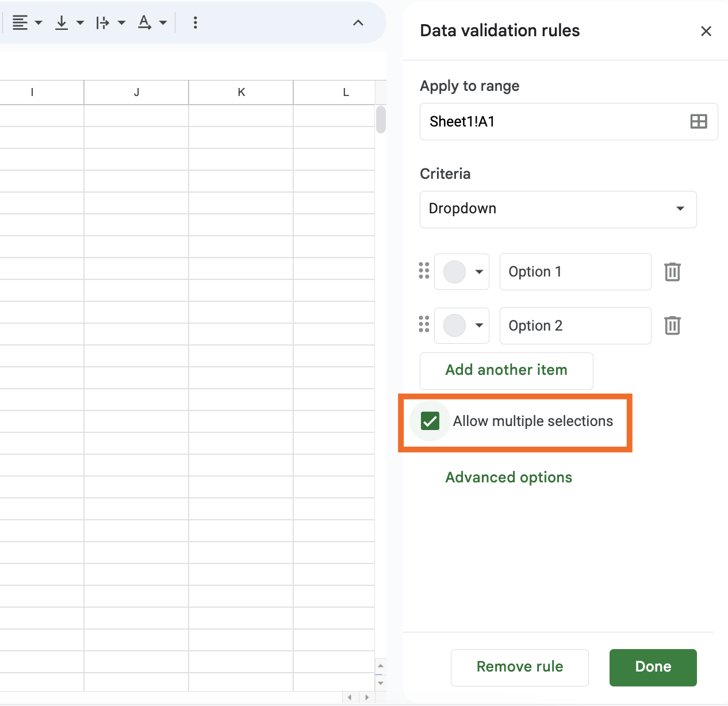Uncheck Allow multiple selections checkbox
This screenshot has height=706, width=728.
tap(430, 421)
